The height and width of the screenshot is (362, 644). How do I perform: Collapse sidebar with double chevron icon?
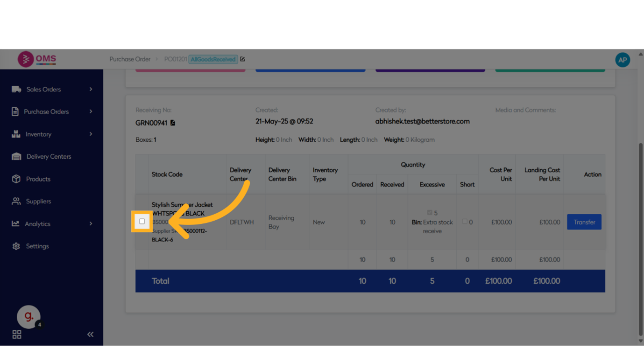pos(90,334)
